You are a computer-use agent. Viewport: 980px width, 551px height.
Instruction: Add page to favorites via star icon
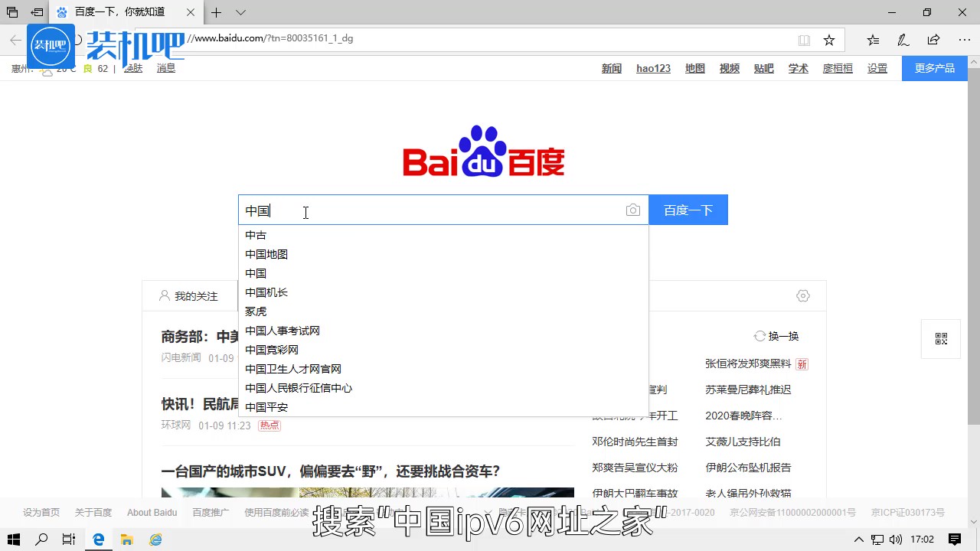pyautogui.click(x=829, y=39)
